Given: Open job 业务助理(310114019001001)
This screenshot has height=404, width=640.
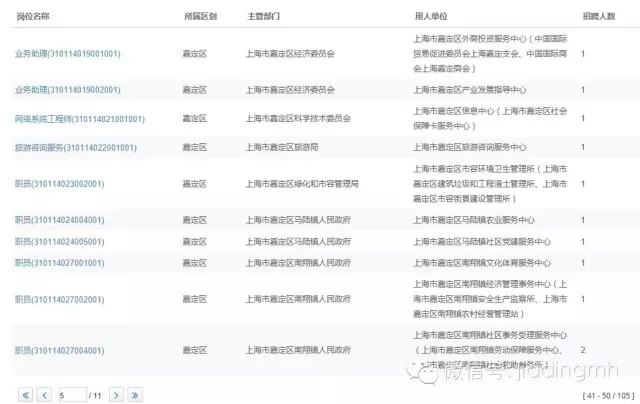Looking at the screenshot, I should 68,54.
